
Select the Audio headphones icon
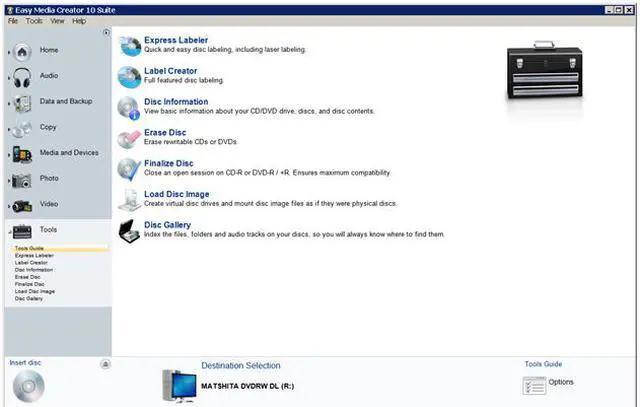click(24, 76)
